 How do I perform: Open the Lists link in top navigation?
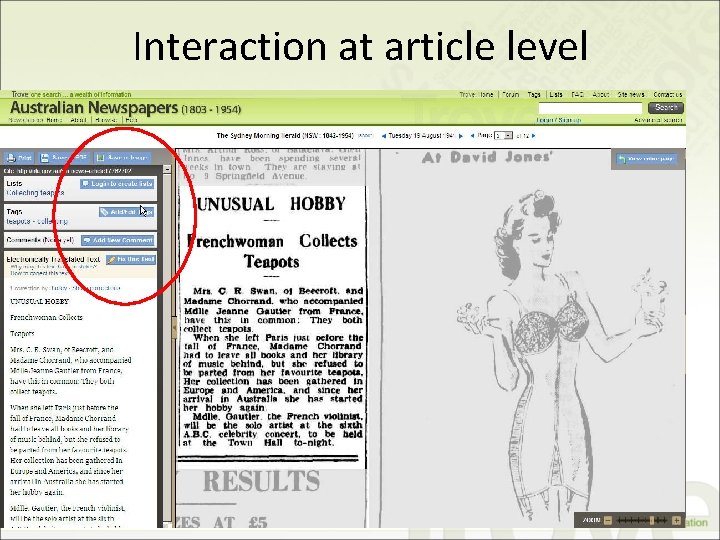pos(556,95)
